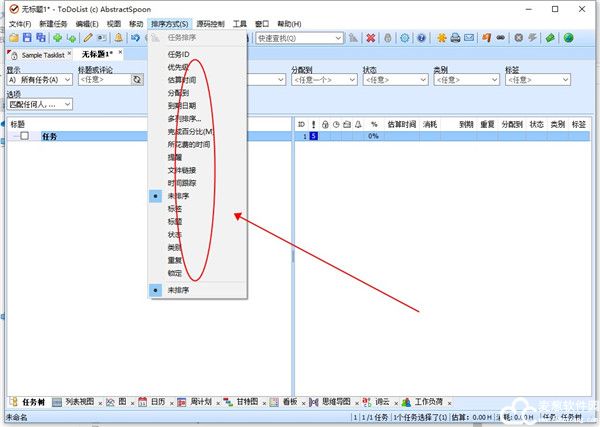Click the printer icon in toolbar
This screenshot has width=600, height=427.
[455, 38]
